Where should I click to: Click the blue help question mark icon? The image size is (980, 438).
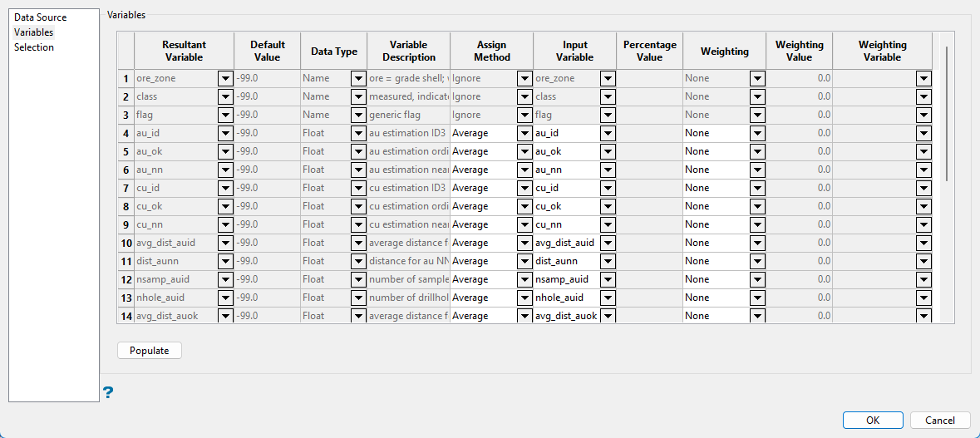coord(108,392)
